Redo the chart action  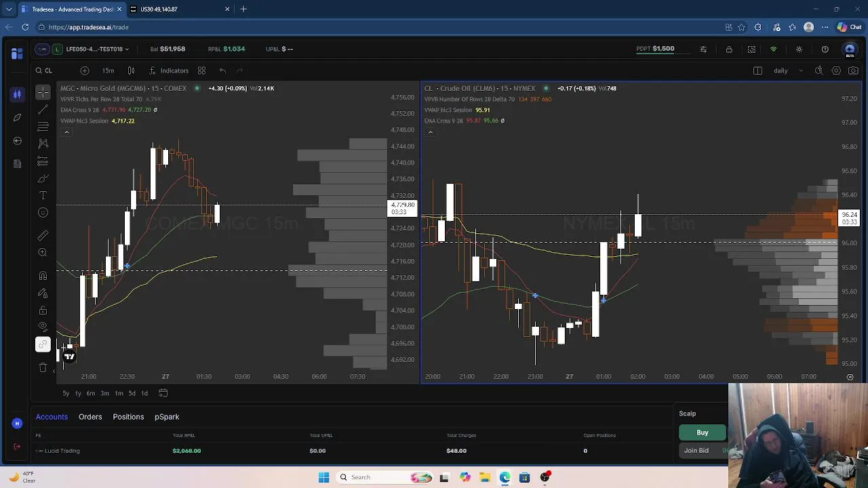pos(239,70)
